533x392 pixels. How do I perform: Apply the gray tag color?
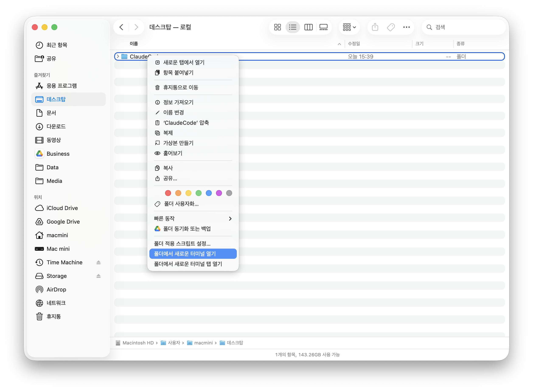tap(229, 193)
